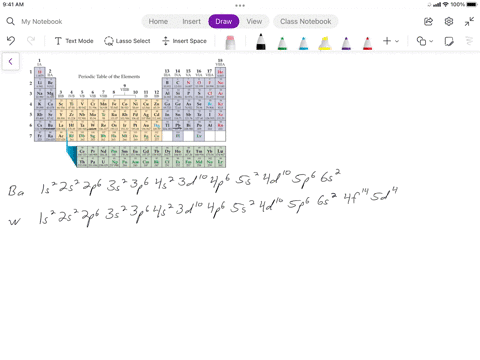480x360 pixels.
Task: Select the eraser tool
Action: click(x=230, y=42)
